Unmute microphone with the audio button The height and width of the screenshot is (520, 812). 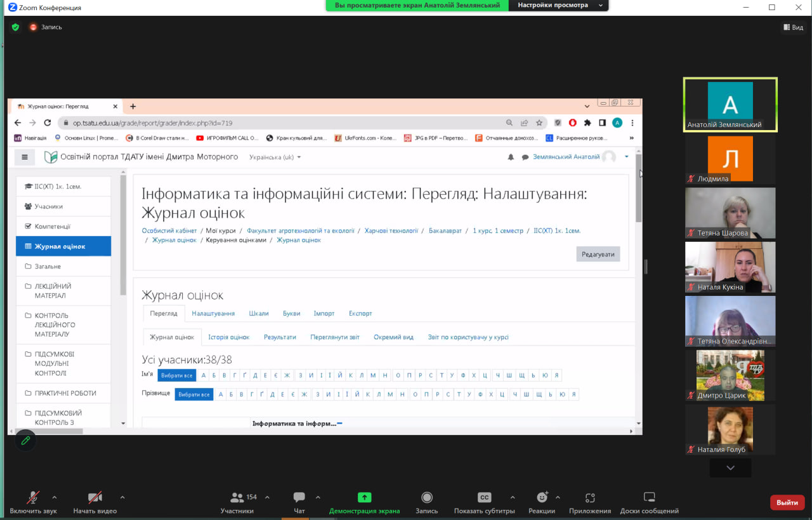pyautogui.click(x=33, y=498)
